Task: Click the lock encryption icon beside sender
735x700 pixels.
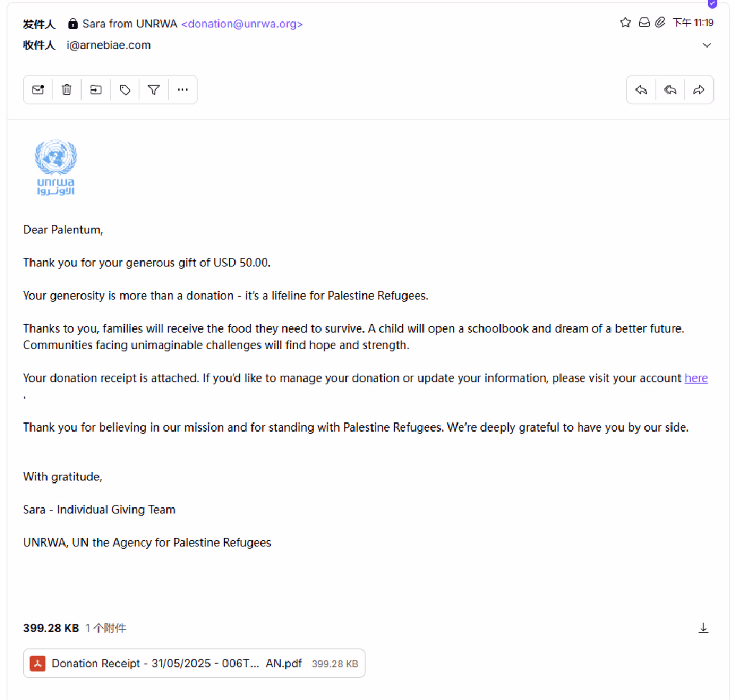Action: click(x=73, y=24)
